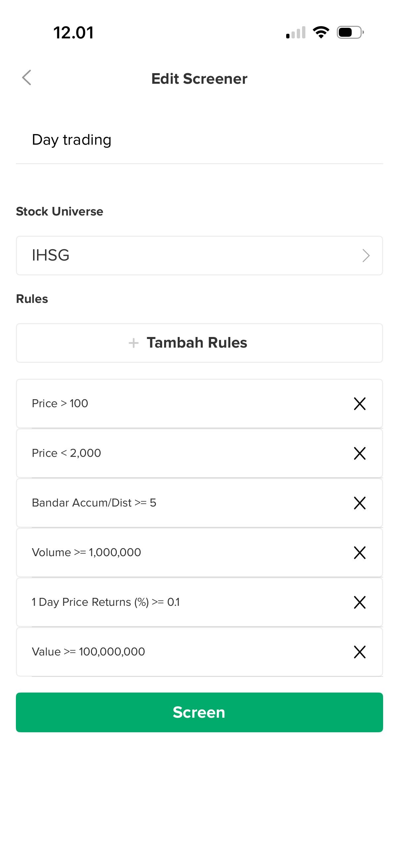The image size is (399, 868).
Task: Open the Price > 100 rule text
Action: pos(60,403)
